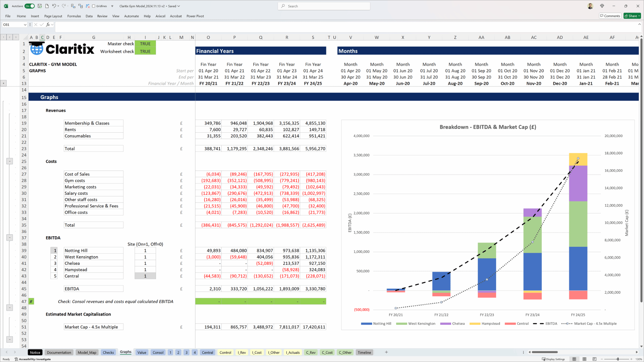Toggle the AutoSave switch
This screenshot has height=362, width=644.
[x=30, y=6]
